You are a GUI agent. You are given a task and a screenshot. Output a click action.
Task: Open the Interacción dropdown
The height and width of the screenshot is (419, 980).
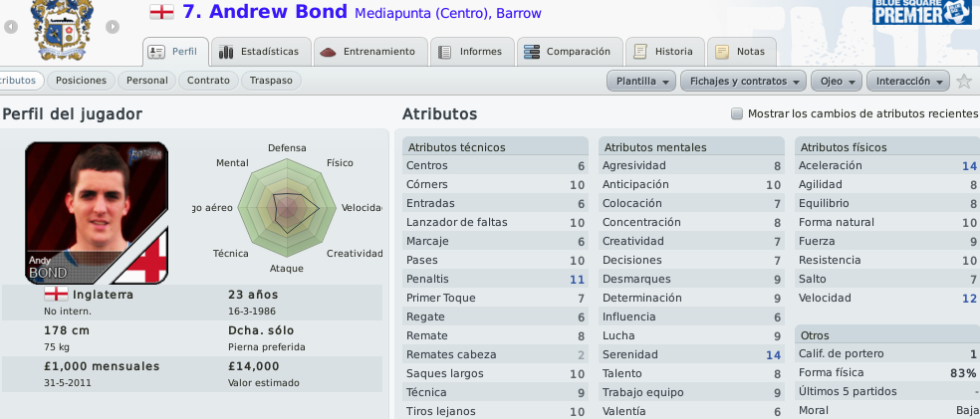[x=908, y=82]
